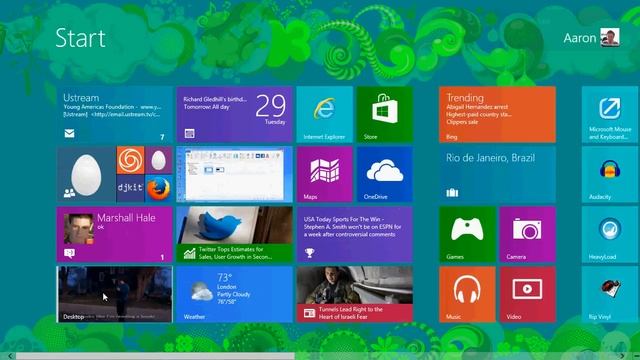
Task: Launch the djkit tile
Action: click(x=131, y=189)
